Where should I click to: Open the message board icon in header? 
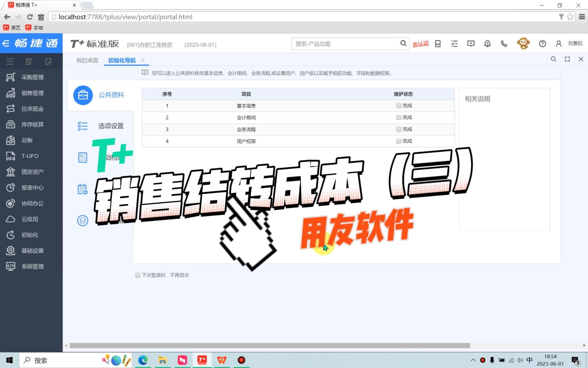pyautogui.click(x=471, y=44)
